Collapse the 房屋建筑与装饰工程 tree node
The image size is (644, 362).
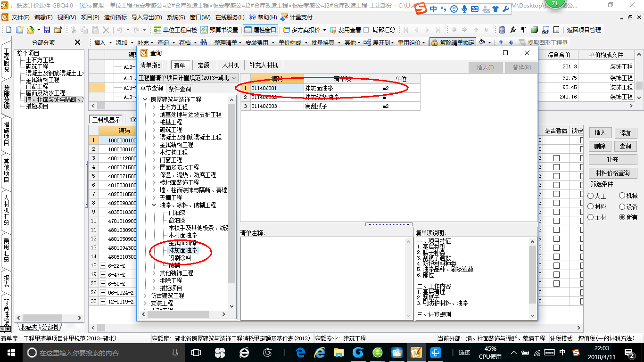pyautogui.click(x=145, y=99)
